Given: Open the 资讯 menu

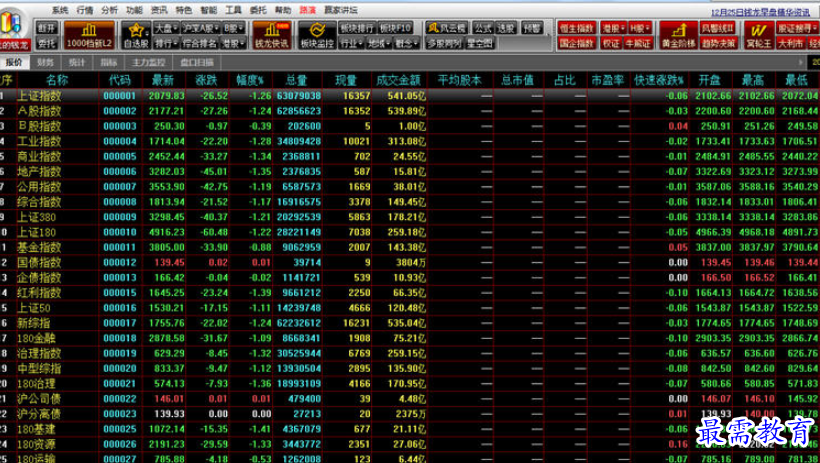Looking at the screenshot, I should tap(159, 10).
